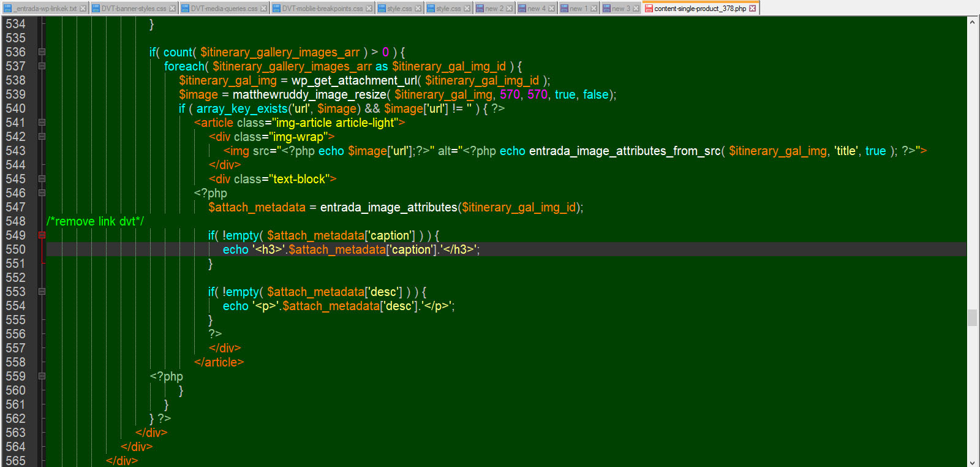Close the new 2 tab
Screen dimensions: 980x467
pyautogui.click(x=510, y=9)
